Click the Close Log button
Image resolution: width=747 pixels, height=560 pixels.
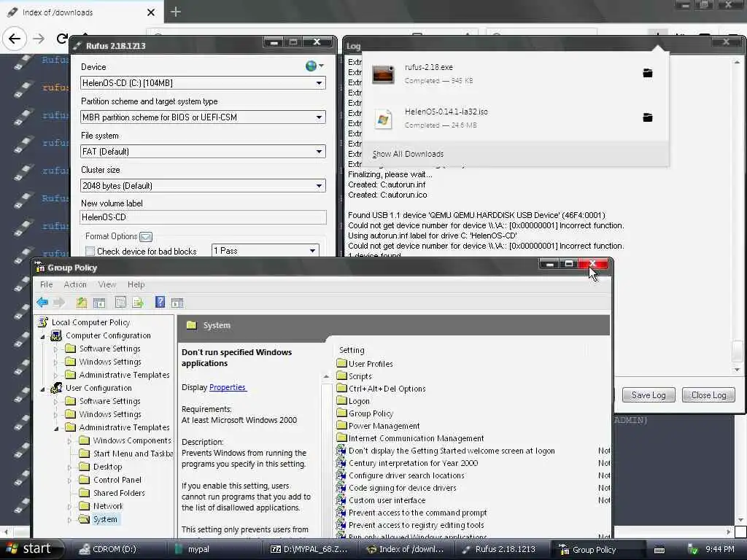[x=708, y=394]
